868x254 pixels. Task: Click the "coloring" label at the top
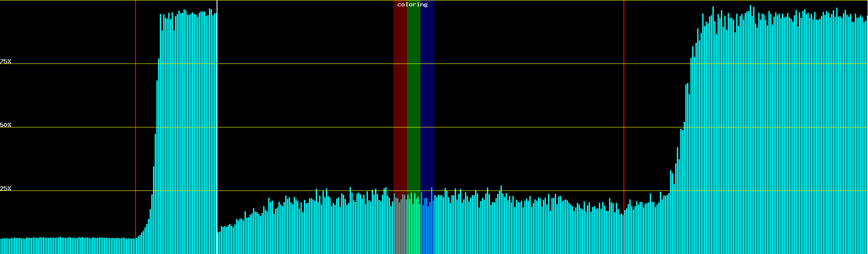click(412, 5)
